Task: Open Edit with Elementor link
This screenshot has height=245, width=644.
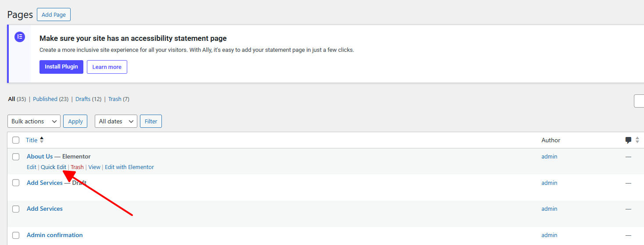Action: pos(129,167)
